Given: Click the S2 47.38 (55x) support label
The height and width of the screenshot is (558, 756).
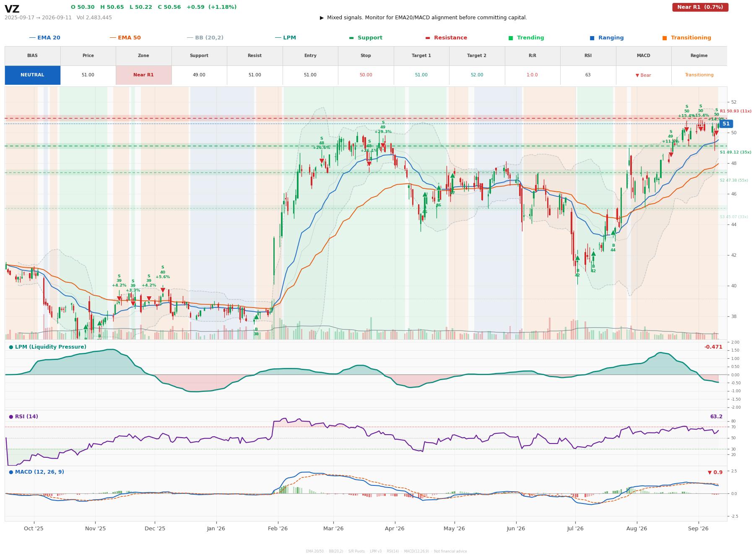Looking at the screenshot, I should [734, 180].
